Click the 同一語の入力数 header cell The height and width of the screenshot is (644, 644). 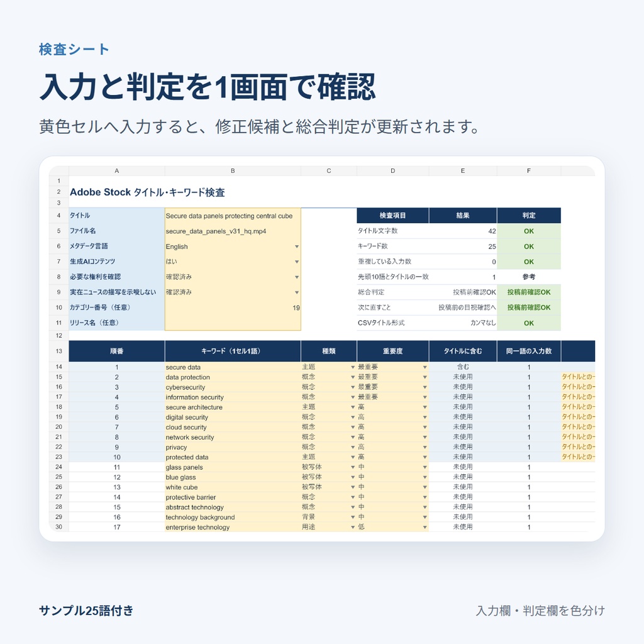tap(529, 351)
